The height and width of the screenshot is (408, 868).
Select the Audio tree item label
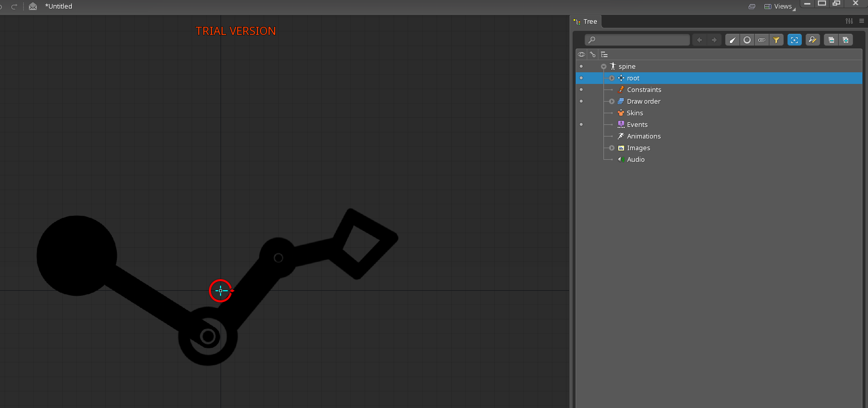(636, 160)
